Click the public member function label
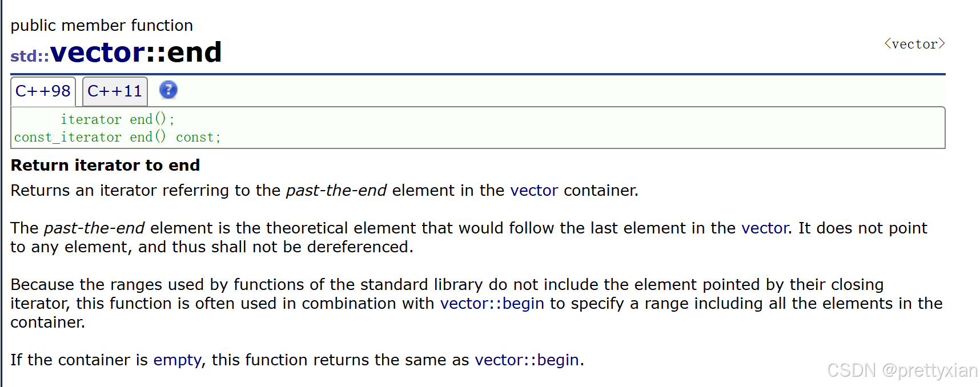980x387 pixels. tap(102, 25)
